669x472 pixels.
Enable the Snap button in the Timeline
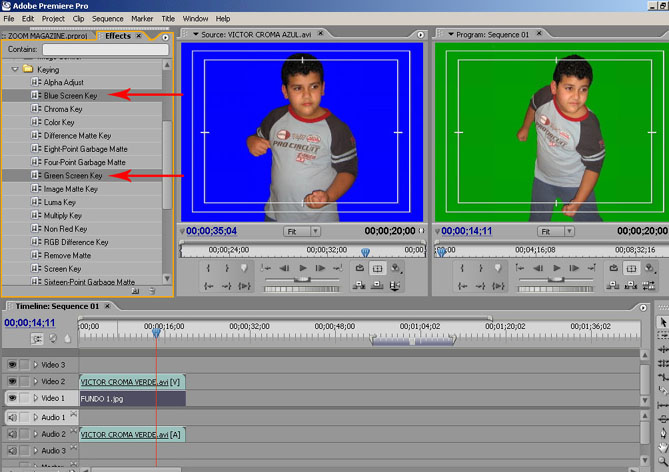[37, 339]
